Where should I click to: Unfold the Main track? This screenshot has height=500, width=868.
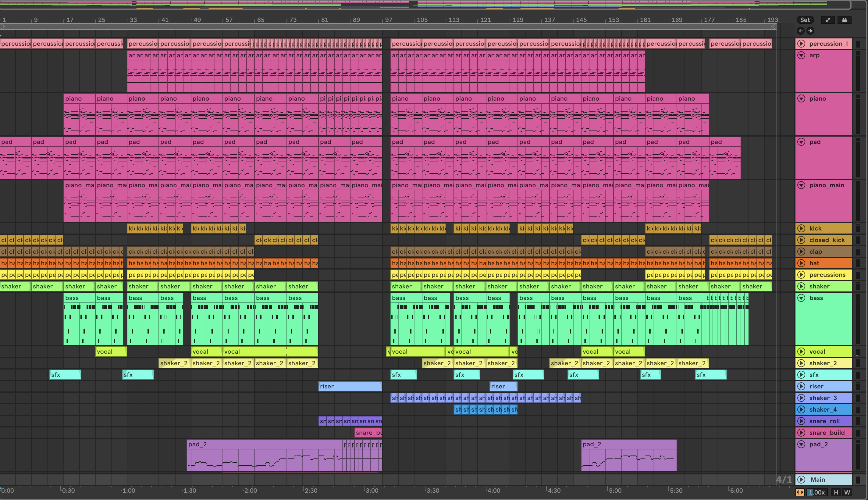(801, 479)
